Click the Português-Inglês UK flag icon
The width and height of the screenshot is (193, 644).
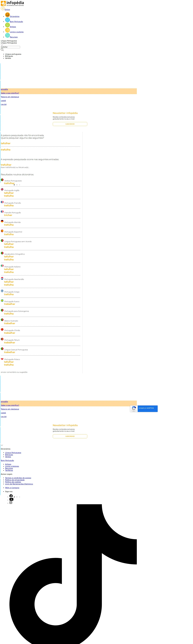point(2,189)
